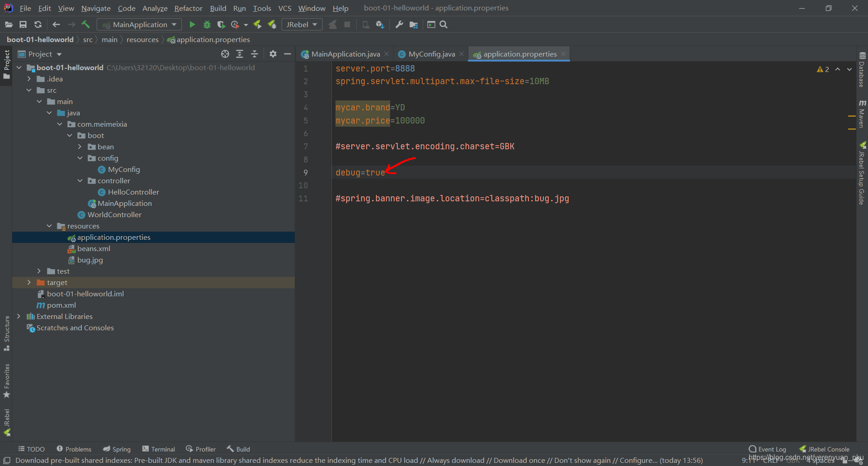Open the Spring tool window
The height and width of the screenshot is (466, 868).
[x=117, y=449]
